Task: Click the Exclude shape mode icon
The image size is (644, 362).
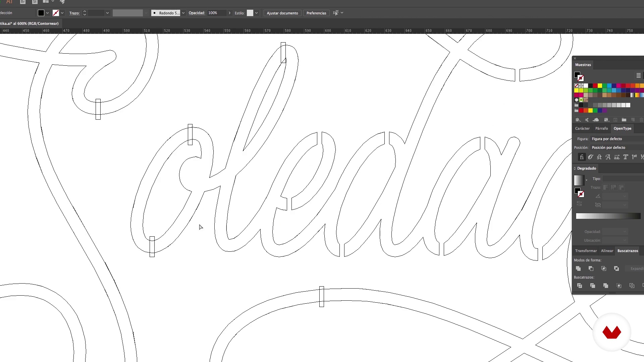Action: pyautogui.click(x=616, y=268)
